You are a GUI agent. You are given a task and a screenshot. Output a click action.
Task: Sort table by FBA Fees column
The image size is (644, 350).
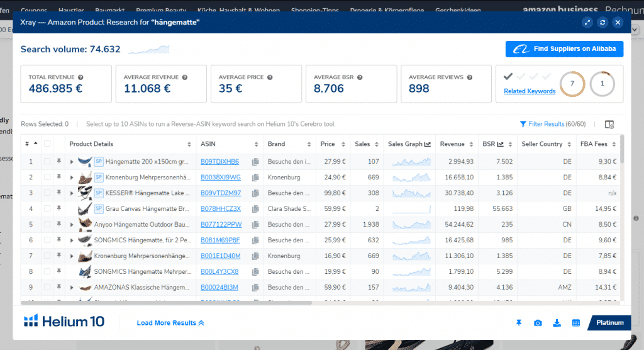tap(614, 144)
